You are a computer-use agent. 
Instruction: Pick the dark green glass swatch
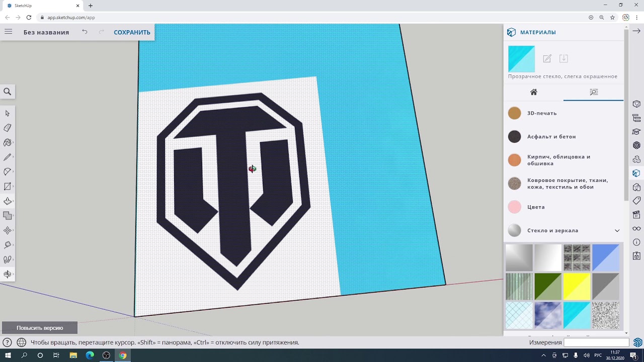tap(548, 287)
